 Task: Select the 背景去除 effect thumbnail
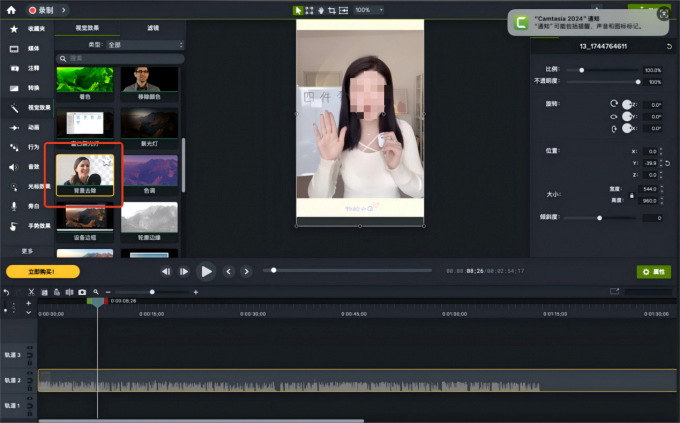pos(85,173)
